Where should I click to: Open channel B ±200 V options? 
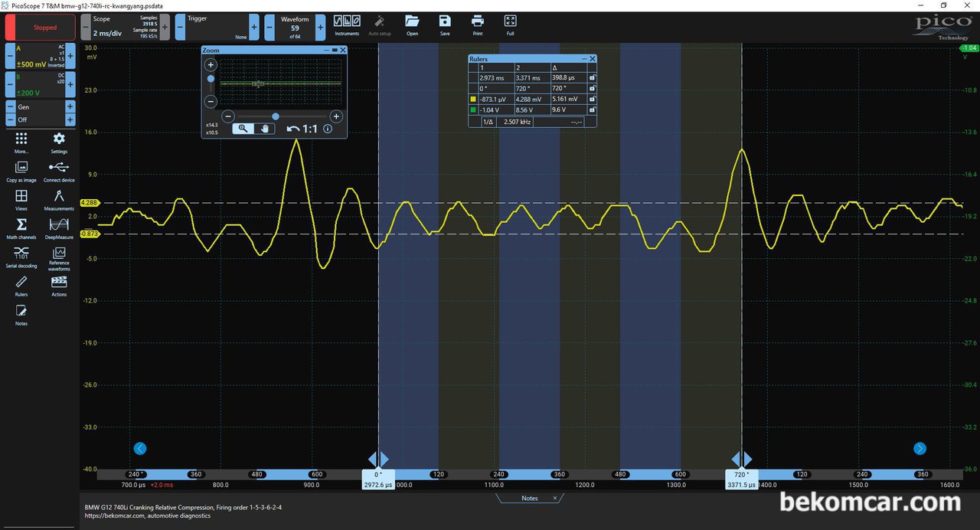[x=41, y=84]
